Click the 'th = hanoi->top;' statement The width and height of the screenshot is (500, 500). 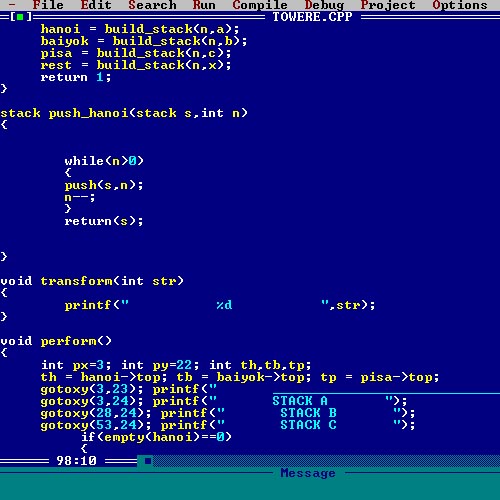click(104, 377)
